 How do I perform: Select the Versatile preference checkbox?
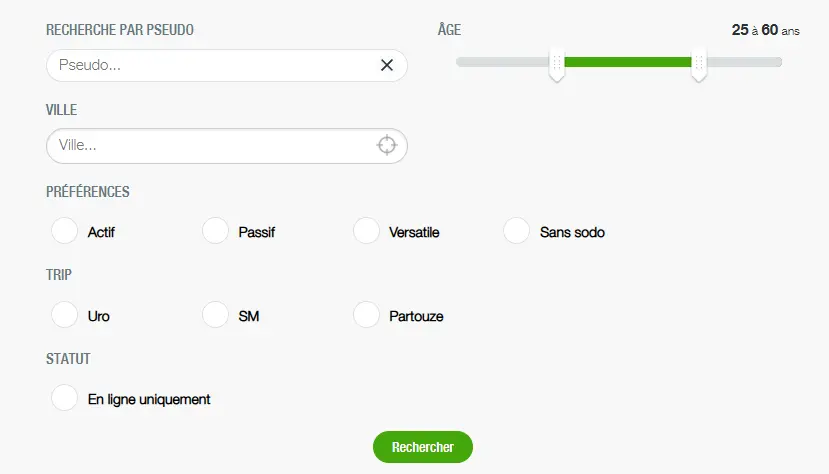366,231
